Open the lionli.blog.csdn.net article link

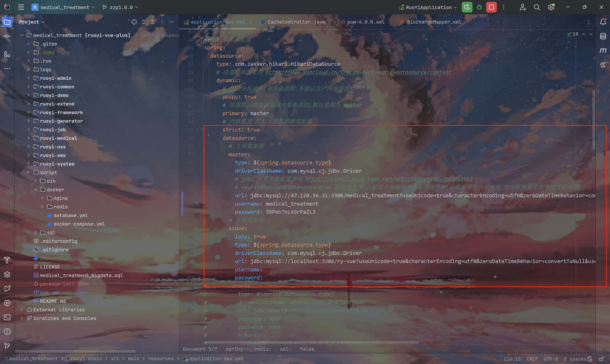[x=389, y=179]
